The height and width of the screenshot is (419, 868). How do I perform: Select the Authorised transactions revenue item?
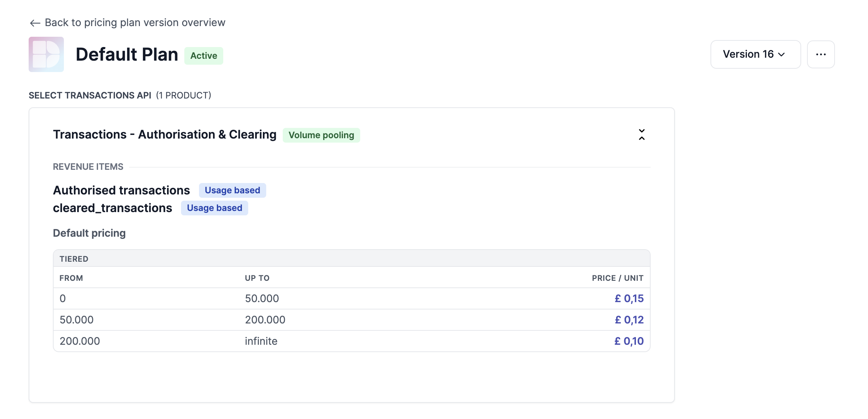121,190
